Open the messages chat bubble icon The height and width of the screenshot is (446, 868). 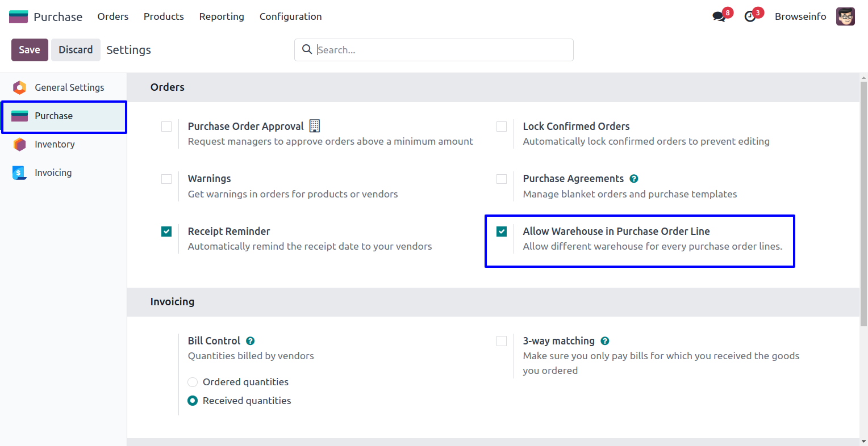point(719,16)
